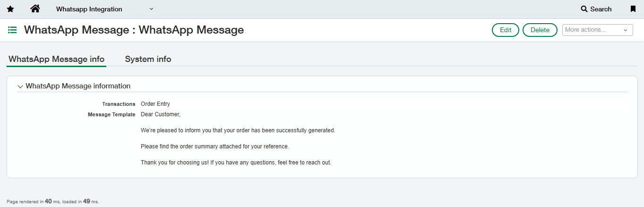Open the More actions dropdown
The width and height of the screenshot is (644, 207).
pyautogui.click(x=597, y=30)
